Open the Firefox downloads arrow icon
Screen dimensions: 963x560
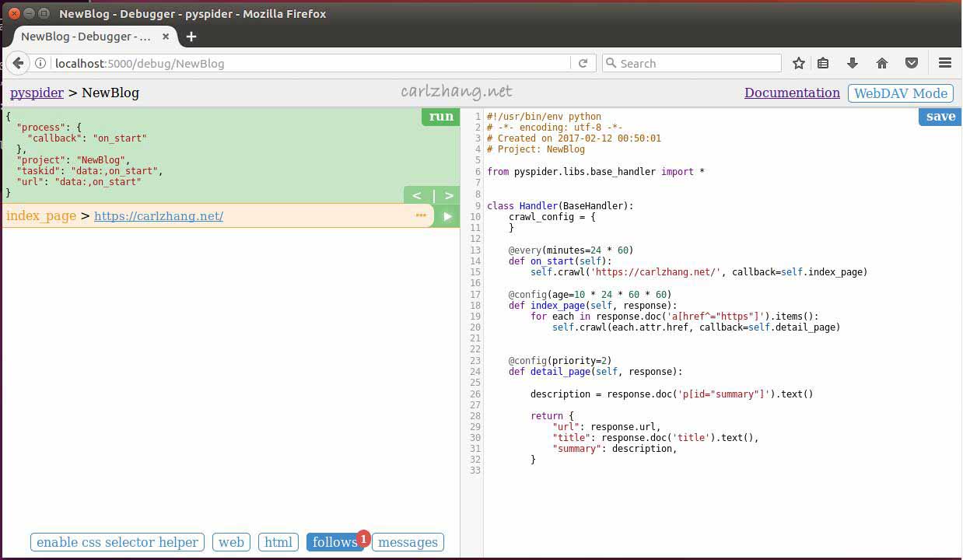(x=852, y=63)
